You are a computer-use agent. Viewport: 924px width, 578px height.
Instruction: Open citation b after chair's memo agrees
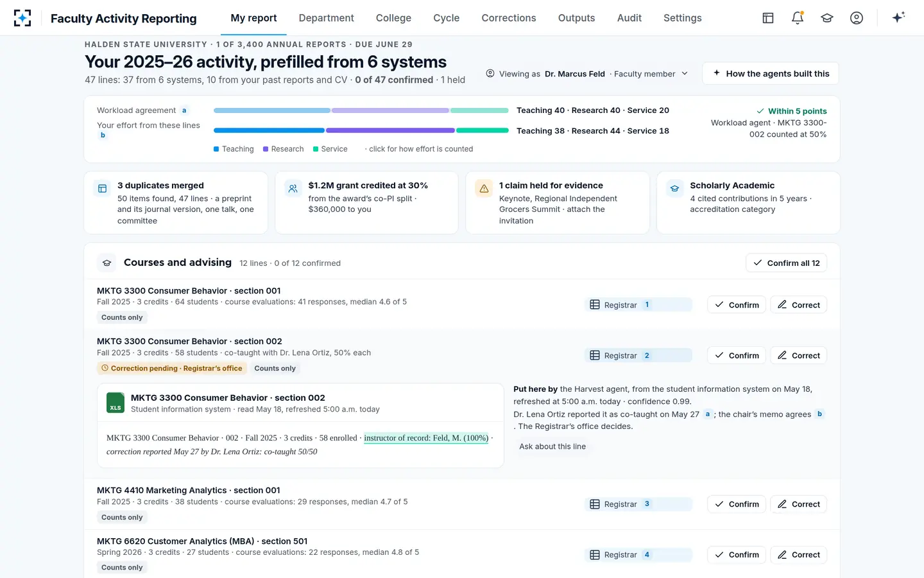click(819, 414)
